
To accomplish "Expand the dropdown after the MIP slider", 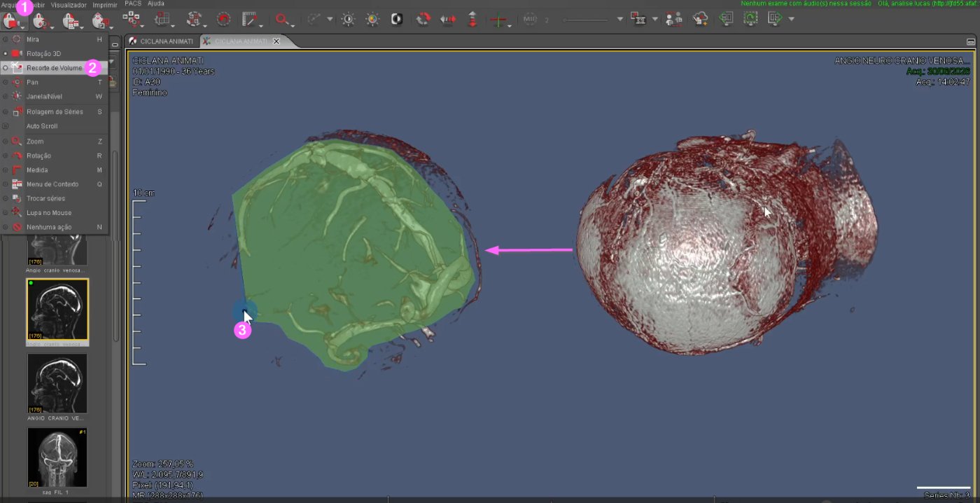I will (619, 20).
